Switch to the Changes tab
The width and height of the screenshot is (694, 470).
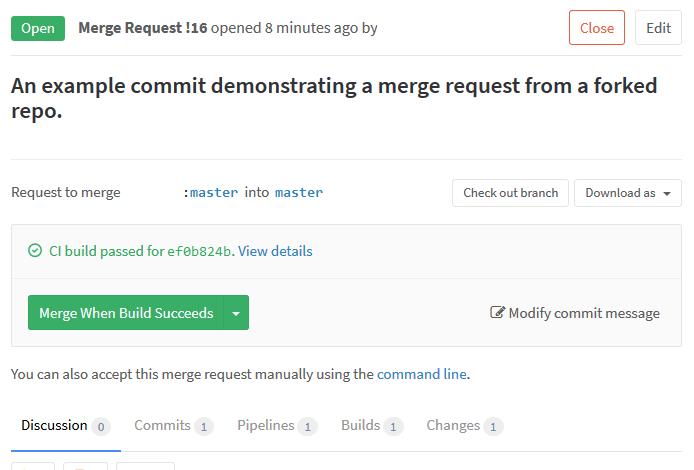point(464,426)
